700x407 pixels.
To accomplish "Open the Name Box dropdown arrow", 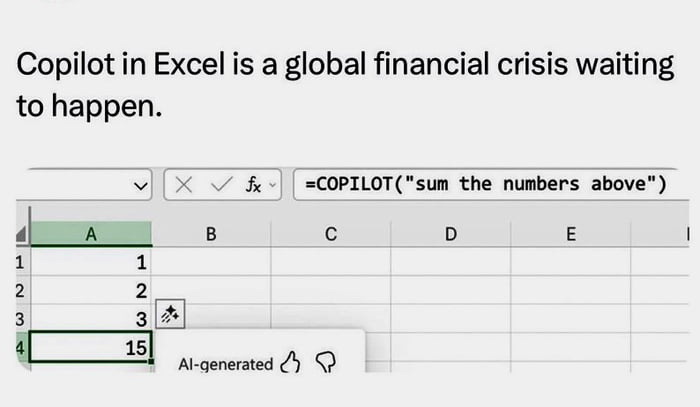I will [x=140, y=186].
